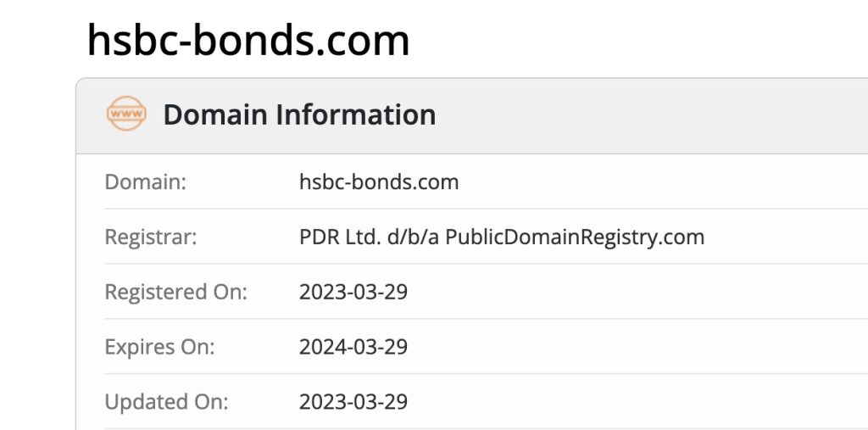Click empty header bar right of Domain Information
The width and height of the screenshot is (868, 430).
pos(653,114)
